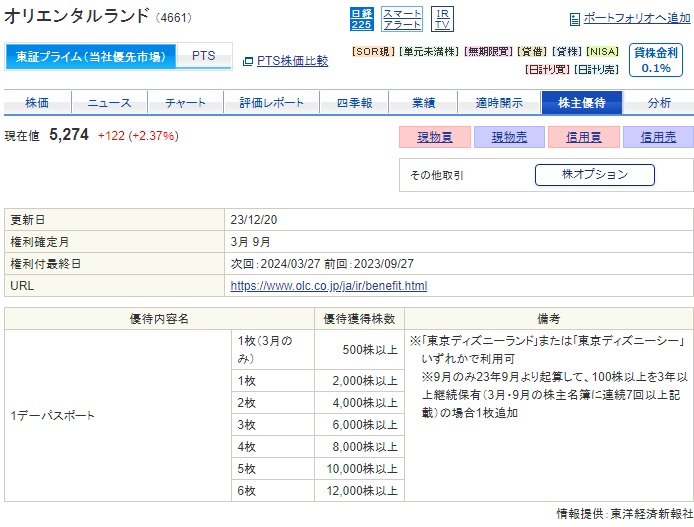Click 現物買 button
694x527 pixels.
pos(435,137)
